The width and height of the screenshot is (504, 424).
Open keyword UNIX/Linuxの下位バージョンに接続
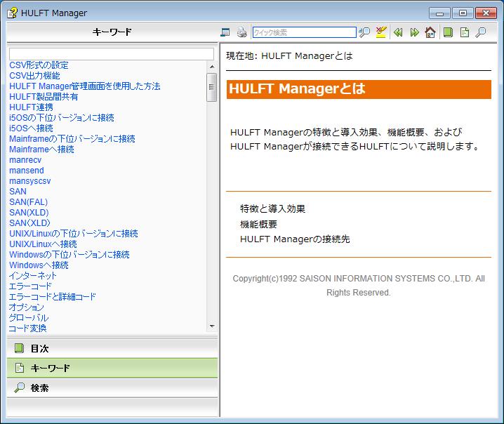74,234
